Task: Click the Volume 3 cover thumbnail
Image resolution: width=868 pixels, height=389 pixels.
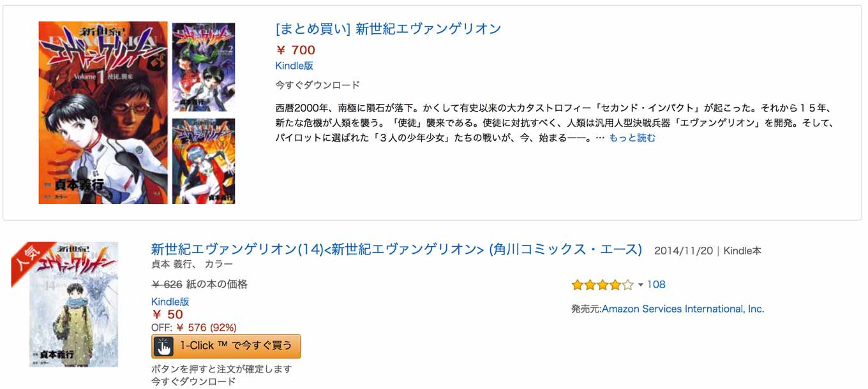Action: 204,161
